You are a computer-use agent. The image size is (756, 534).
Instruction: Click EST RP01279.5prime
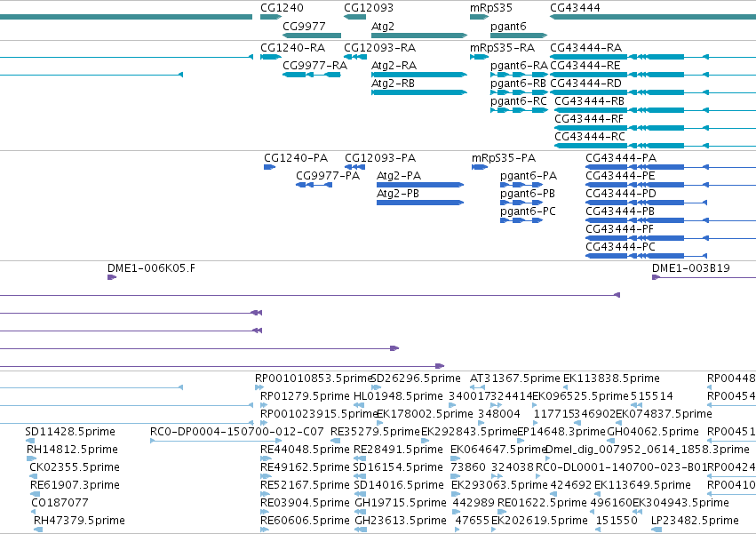305,396
